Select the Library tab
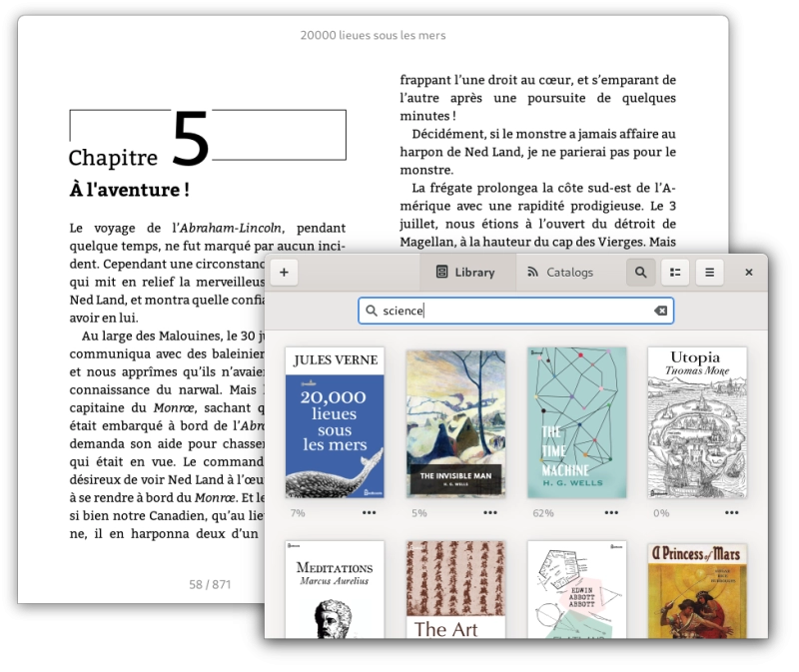Screen dimensions: 799x672 [465, 272]
